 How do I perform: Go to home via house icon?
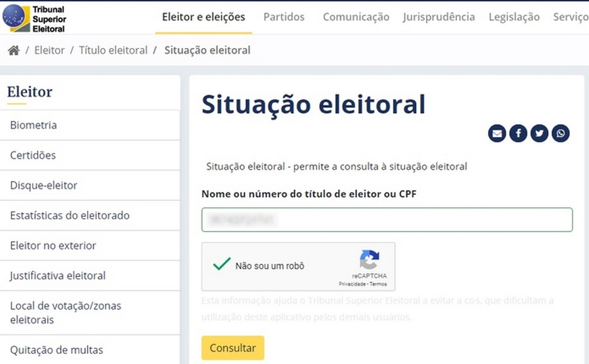tap(14, 50)
